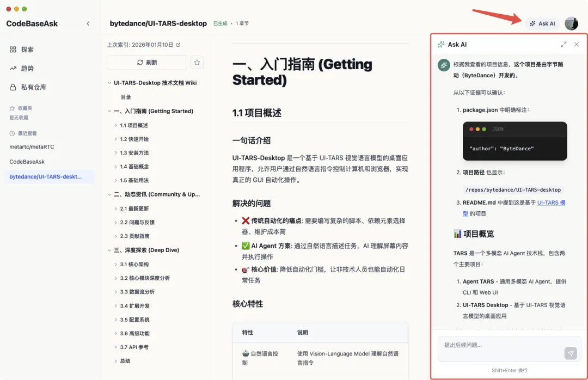The image size is (588, 380).
Task: Expand the 1.3 安装方法 tree item
Action: click(115, 152)
